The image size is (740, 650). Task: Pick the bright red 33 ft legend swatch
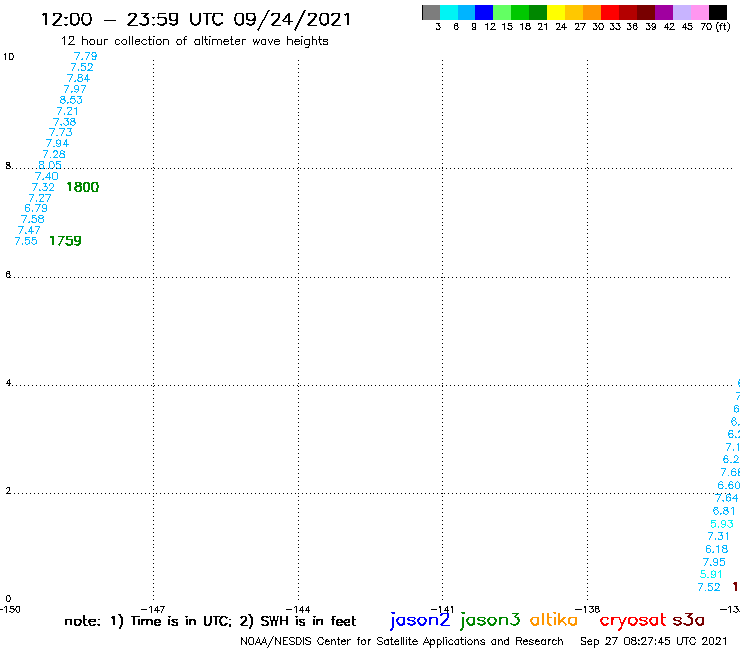[x=610, y=12]
